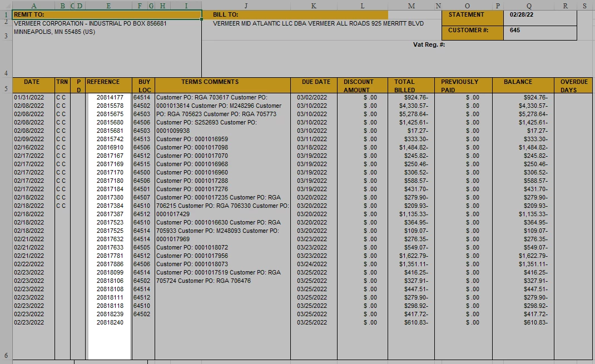Click the DUE DATE heading

pyautogui.click(x=316, y=82)
